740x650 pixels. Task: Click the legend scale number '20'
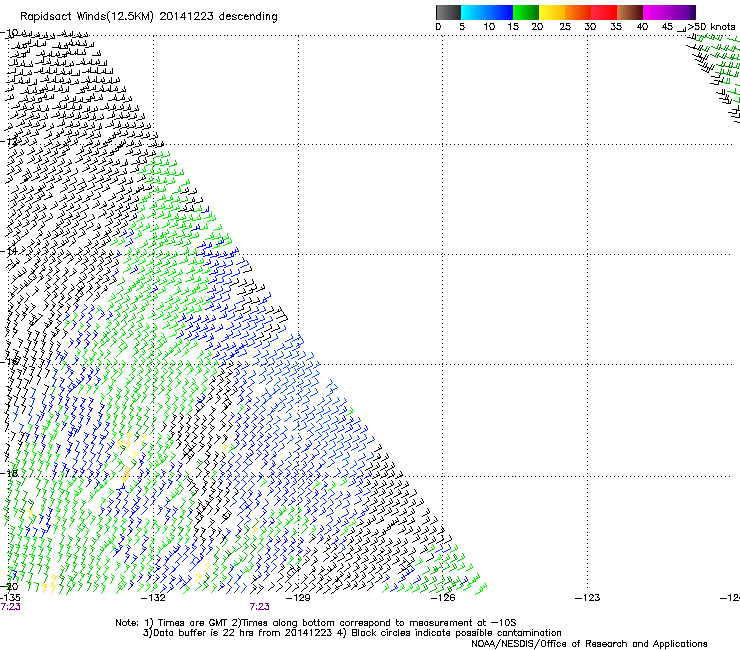tap(537, 27)
